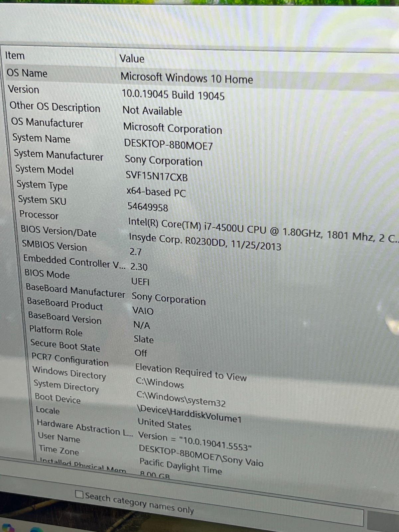Select value 'Microsoft Corporation'
Viewport: 399px width, 532px height.
click(173, 128)
